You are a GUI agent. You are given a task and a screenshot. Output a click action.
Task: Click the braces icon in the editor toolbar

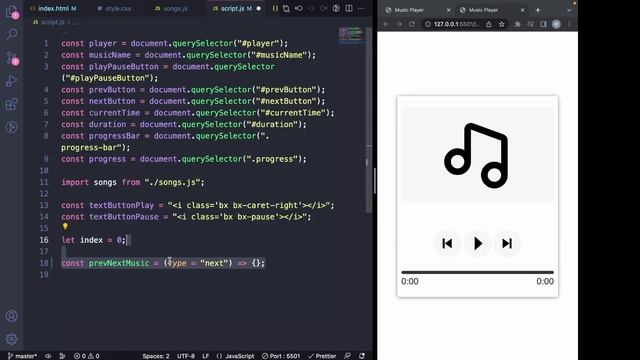275,8
